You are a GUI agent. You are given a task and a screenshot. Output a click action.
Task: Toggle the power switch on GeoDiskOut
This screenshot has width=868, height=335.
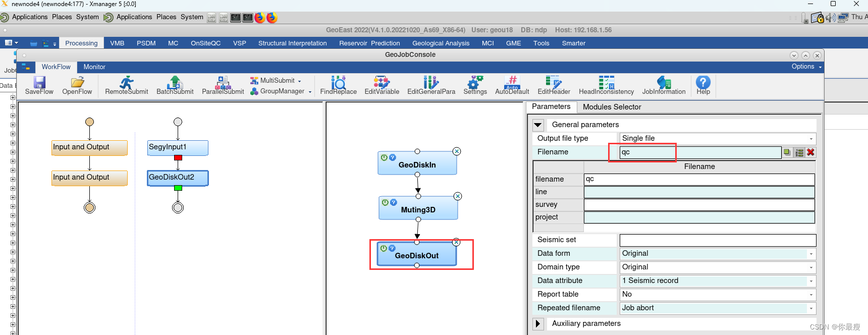(x=384, y=248)
